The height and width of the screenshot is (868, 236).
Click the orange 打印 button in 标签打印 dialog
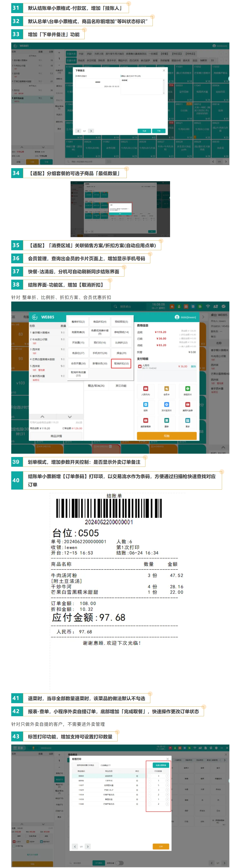pyautogui.click(x=161, y=846)
